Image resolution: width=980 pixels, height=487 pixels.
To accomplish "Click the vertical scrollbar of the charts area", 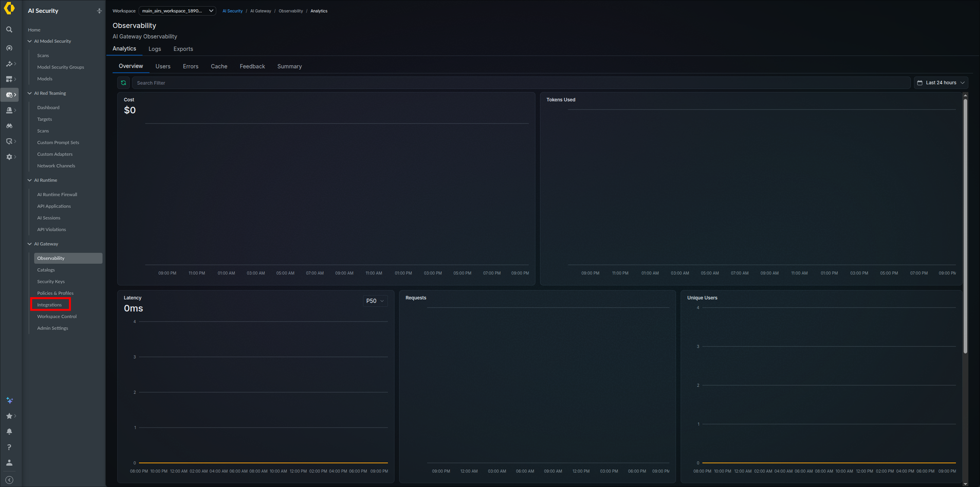I will pyautogui.click(x=965, y=226).
